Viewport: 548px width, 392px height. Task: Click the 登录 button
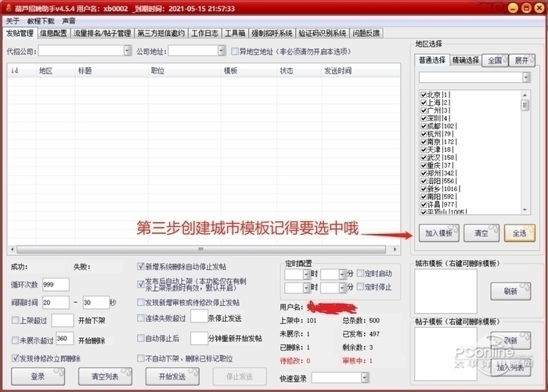click(38, 376)
